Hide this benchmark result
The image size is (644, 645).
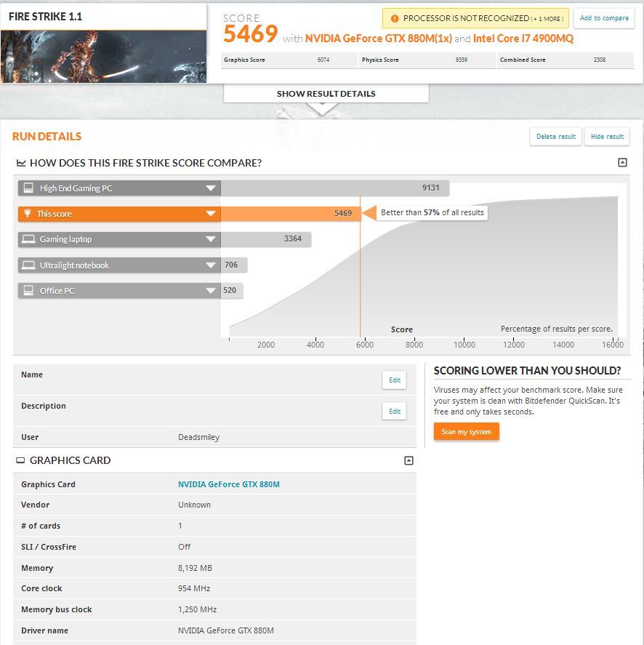pos(607,137)
